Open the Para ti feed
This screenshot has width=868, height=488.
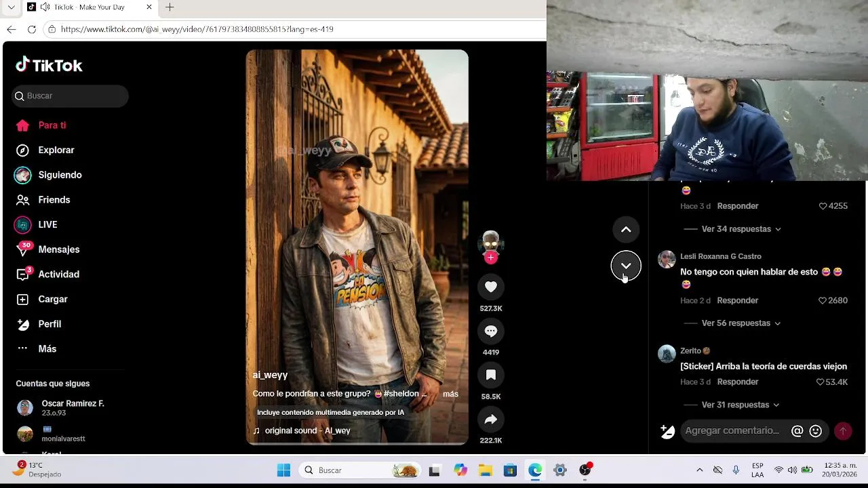(x=41, y=125)
